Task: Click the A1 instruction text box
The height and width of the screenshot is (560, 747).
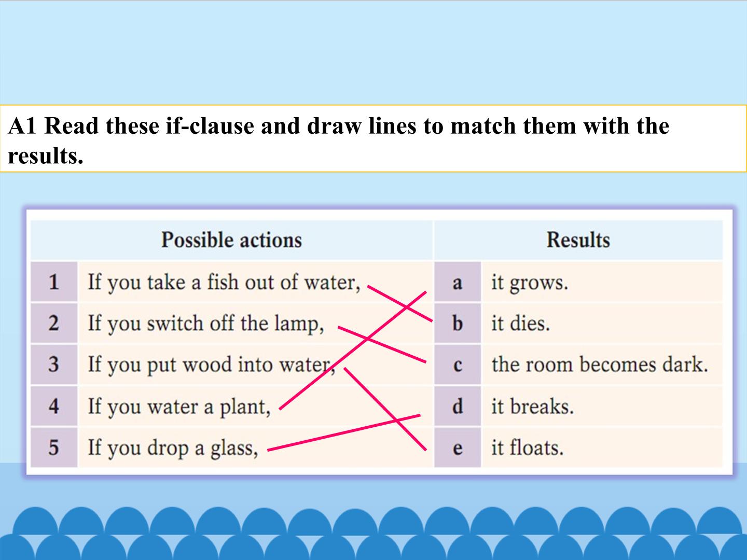Action: (374, 139)
